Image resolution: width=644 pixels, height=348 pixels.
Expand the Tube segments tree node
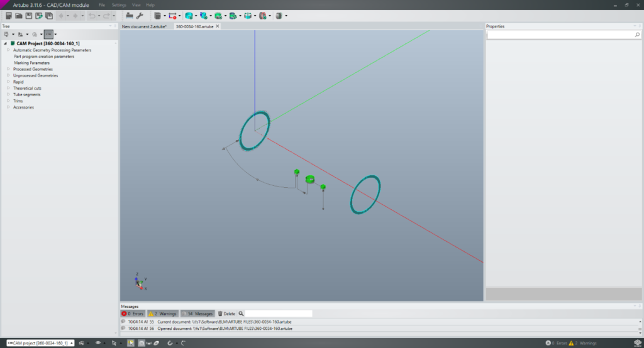9,94
